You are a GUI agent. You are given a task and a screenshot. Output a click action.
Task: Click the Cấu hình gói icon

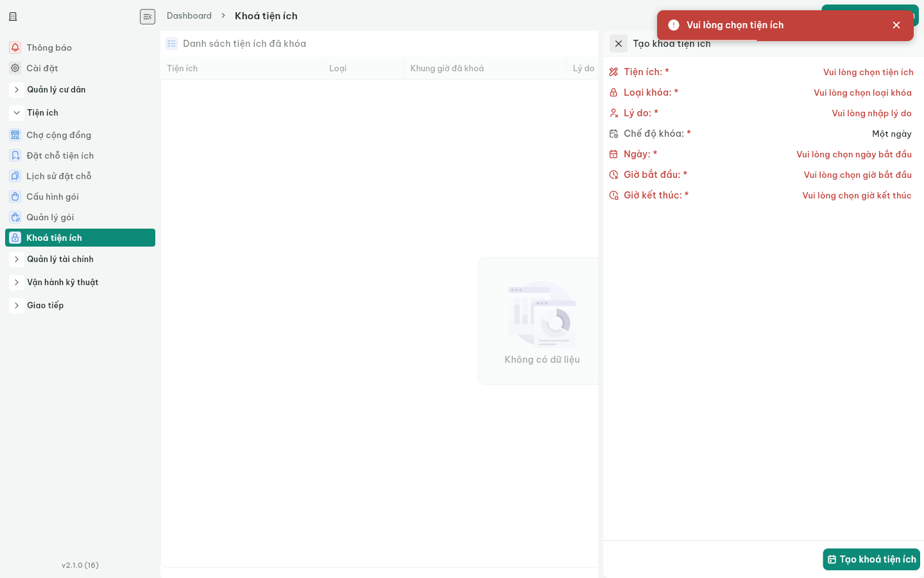[15, 197]
